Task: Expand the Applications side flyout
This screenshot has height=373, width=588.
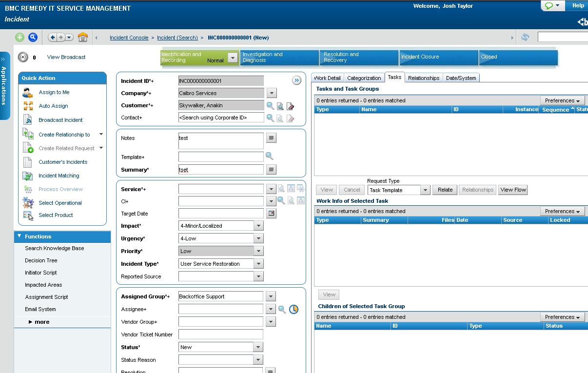Action: pos(4,85)
